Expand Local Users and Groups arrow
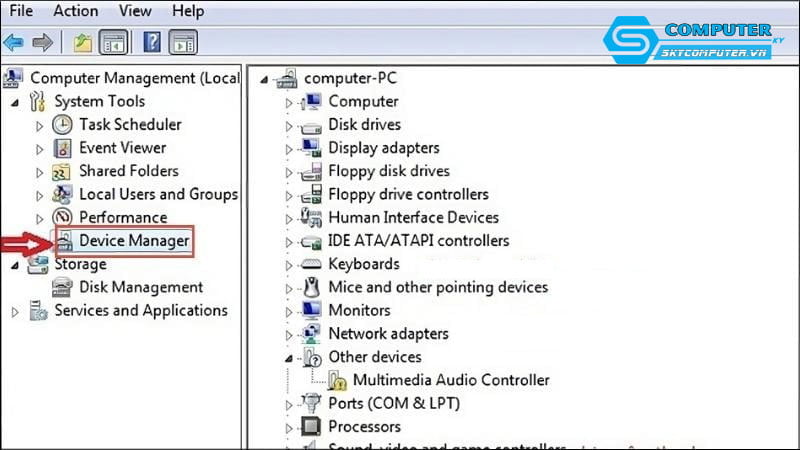The width and height of the screenshot is (800, 450). [39, 195]
